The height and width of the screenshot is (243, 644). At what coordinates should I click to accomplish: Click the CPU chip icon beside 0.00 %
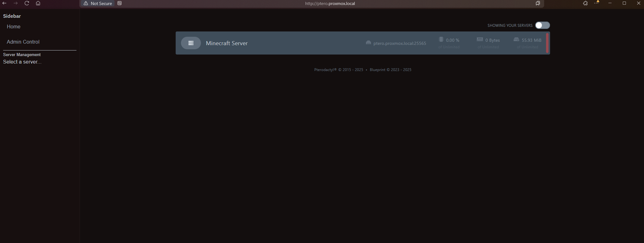pos(441,39)
